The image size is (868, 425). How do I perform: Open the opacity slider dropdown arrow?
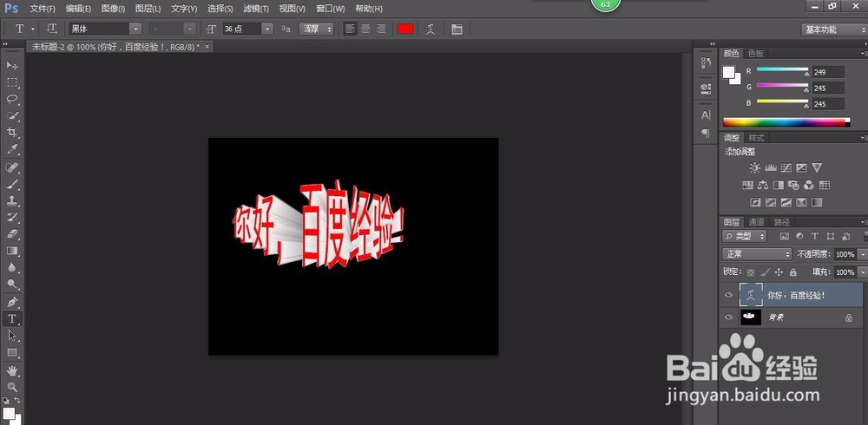[x=861, y=254]
